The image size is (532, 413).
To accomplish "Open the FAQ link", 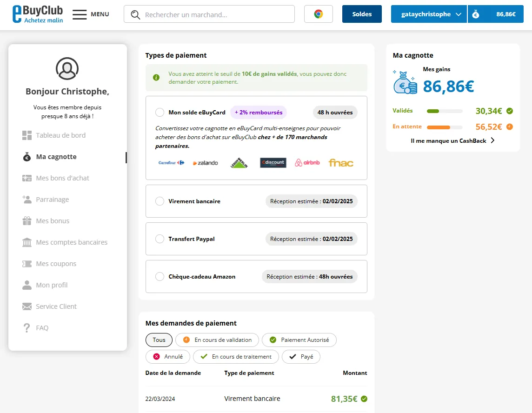I will click(x=42, y=328).
